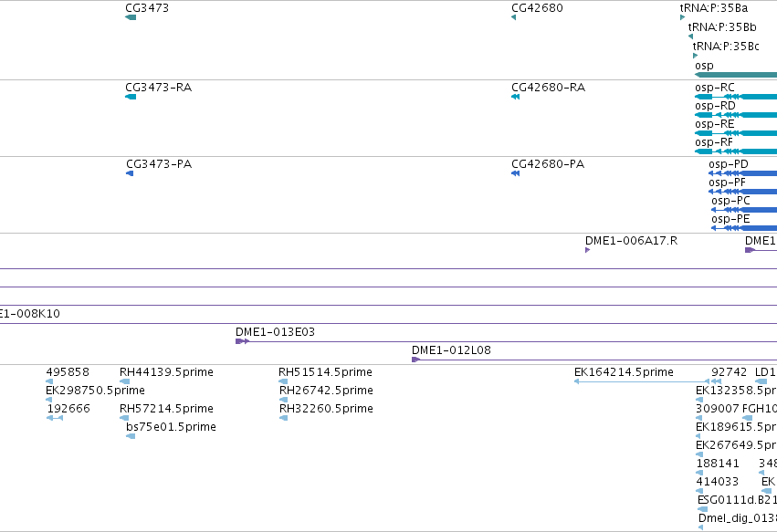Screen dimensions: 777x532
Task: Click the CG3473 gene label
Action: tap(147, 8)
